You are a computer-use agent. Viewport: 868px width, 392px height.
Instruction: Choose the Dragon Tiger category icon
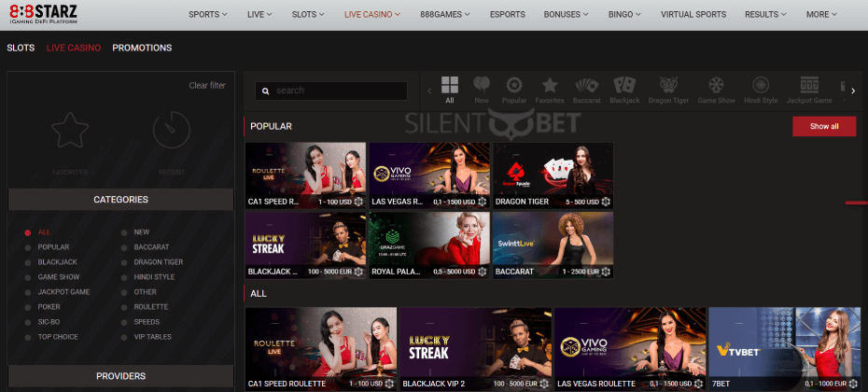(667, 85)
